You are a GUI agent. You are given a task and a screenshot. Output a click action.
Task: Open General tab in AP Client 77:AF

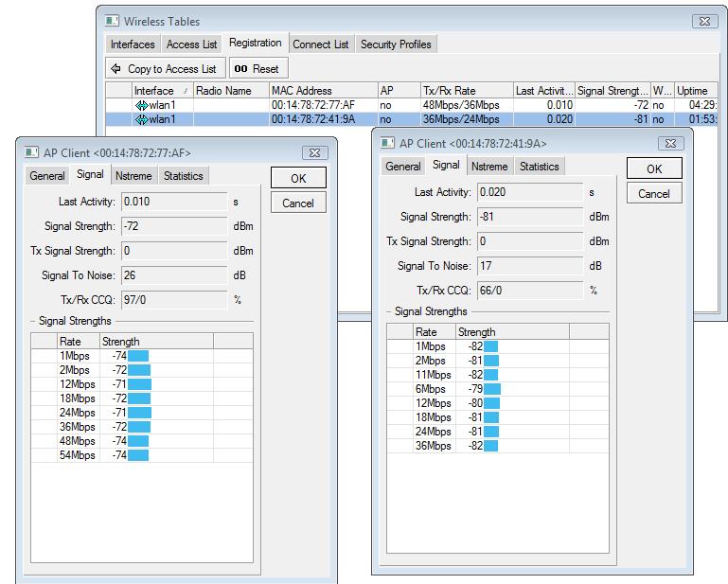coord(47,176)
